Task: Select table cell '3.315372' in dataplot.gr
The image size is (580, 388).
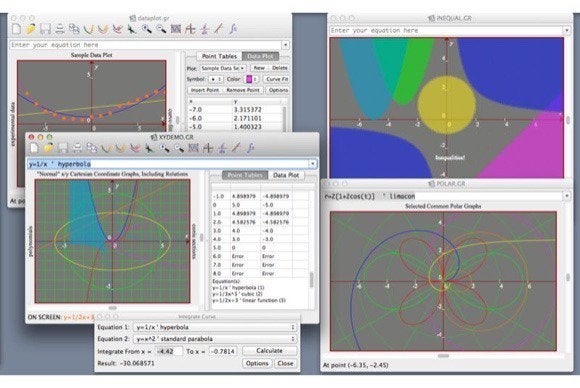Action: click(x=247, y=110)
